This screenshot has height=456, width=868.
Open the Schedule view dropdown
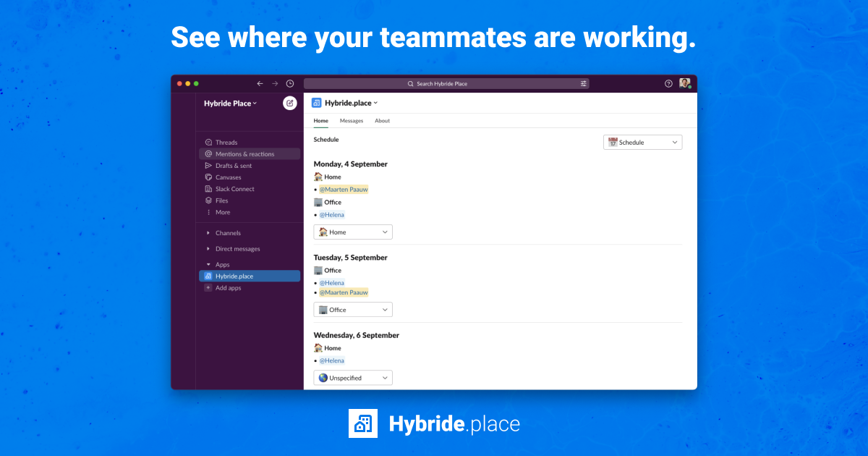pos(642,142)
